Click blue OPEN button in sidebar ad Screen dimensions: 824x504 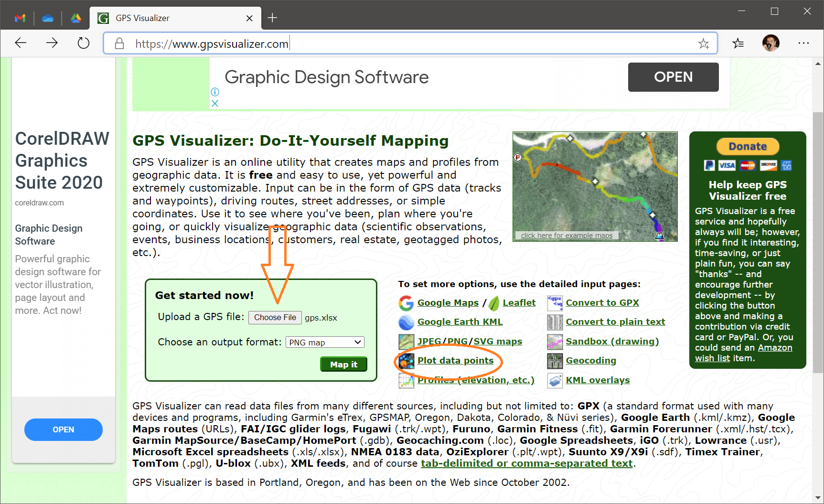[64, 429]
